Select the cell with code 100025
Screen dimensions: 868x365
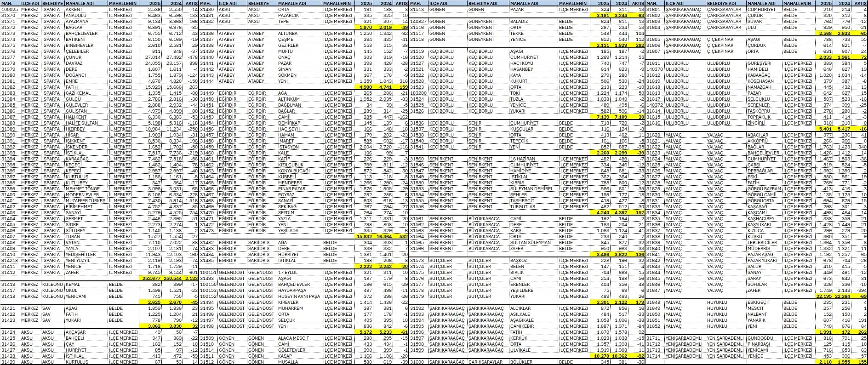click(10, 9)
